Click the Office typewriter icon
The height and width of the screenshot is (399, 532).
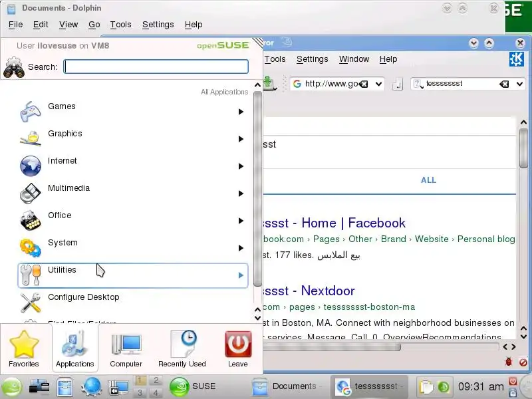pos(31,221)
